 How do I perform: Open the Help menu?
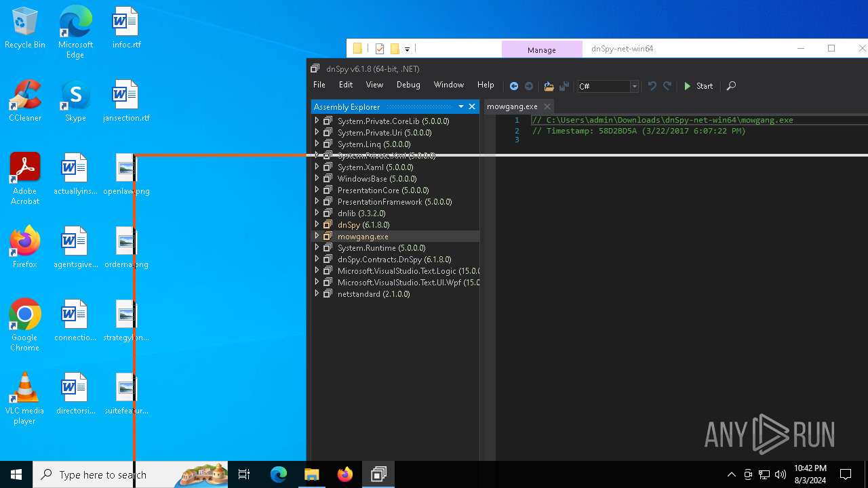pyautogui.click(x=486, y=85)
